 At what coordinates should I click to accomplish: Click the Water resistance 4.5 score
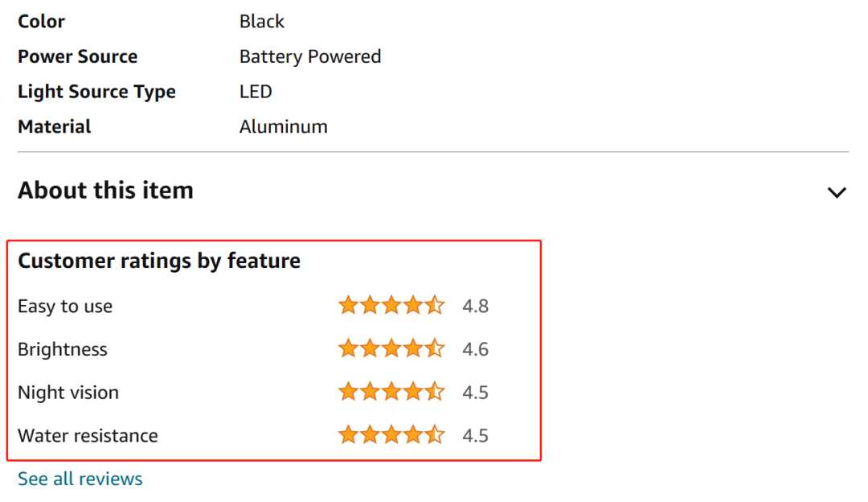click(476, 435)
